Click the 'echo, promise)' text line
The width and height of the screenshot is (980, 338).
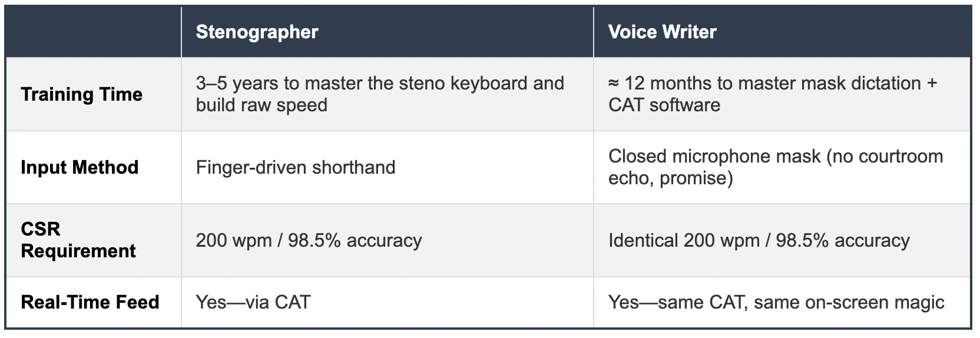pos(671,178)
